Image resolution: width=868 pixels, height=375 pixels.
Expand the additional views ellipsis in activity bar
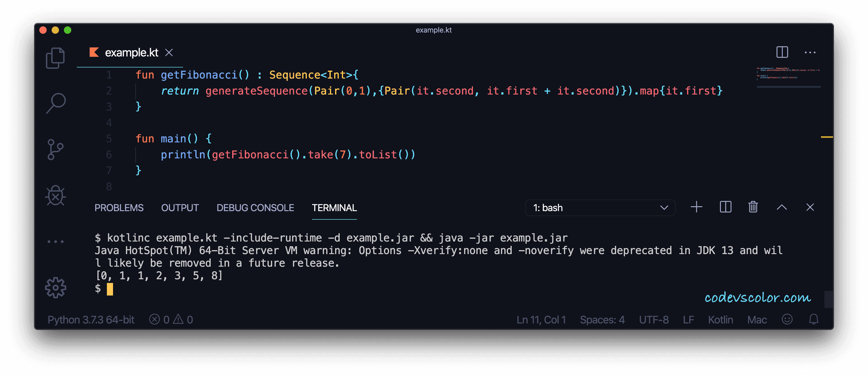click(x=56, y=242)
